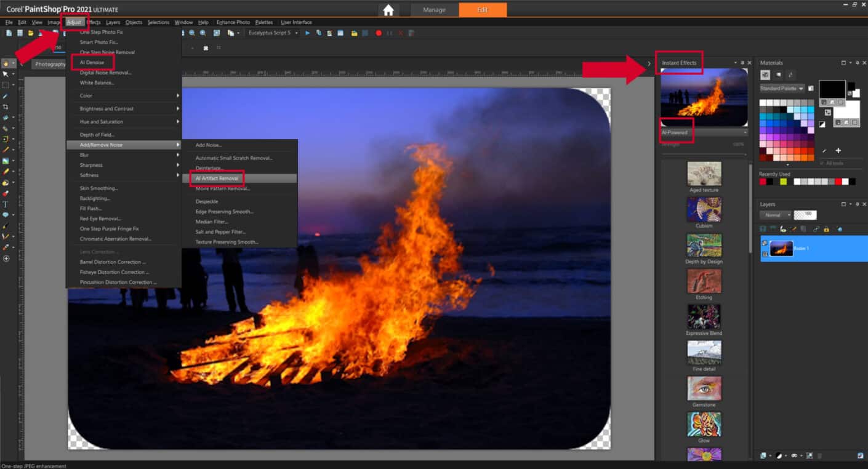Switch to the Manage tab

coord(434,10)
